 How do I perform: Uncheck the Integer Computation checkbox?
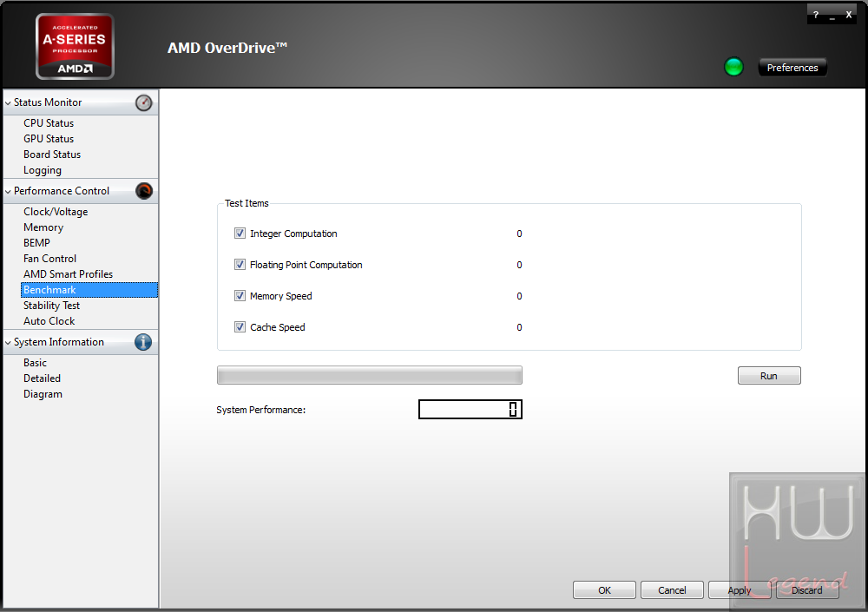click(240, 234)
